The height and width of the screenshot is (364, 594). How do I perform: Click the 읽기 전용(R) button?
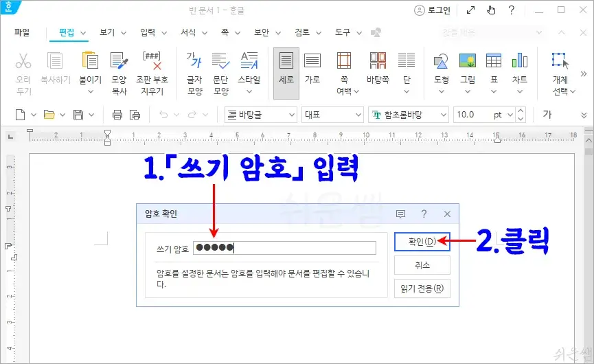(422, 288)
